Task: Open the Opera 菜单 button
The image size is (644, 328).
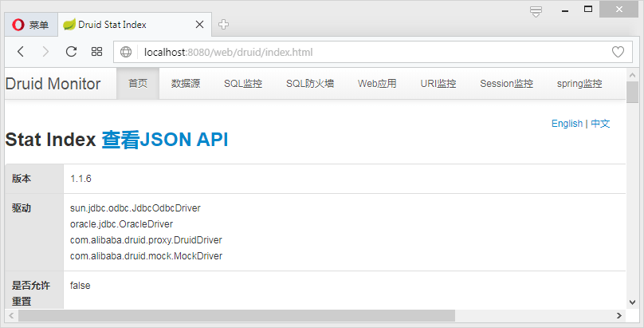Action: coord(31,25)
